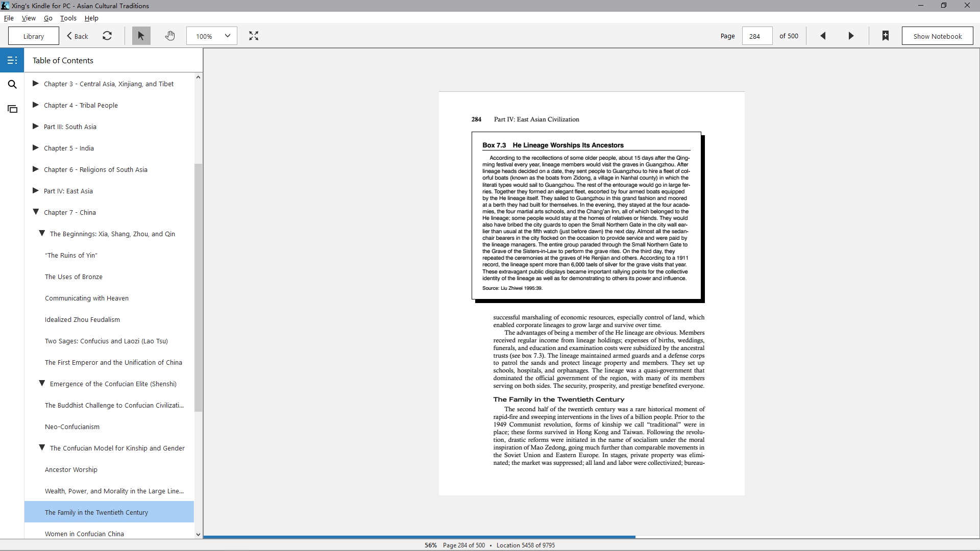
Task: Expand Part IV: East Asia
Action: [x=36, y=190]
